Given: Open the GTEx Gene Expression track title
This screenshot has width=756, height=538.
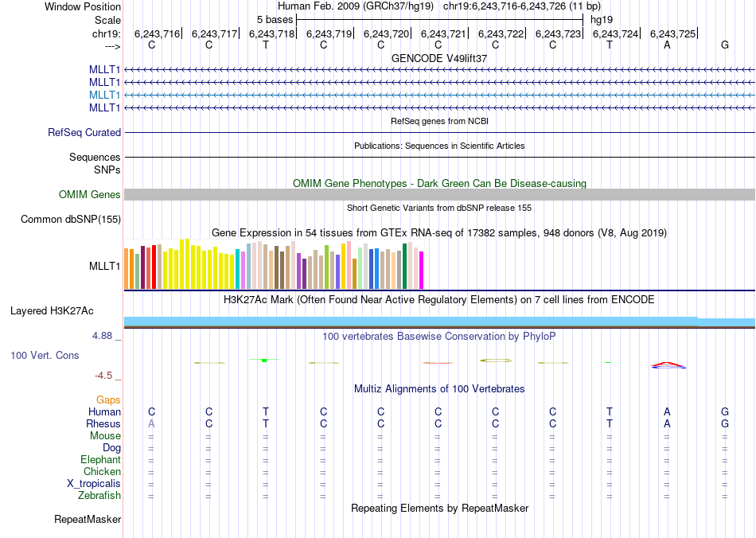Looking at the screenshot, I should [439, 233].
